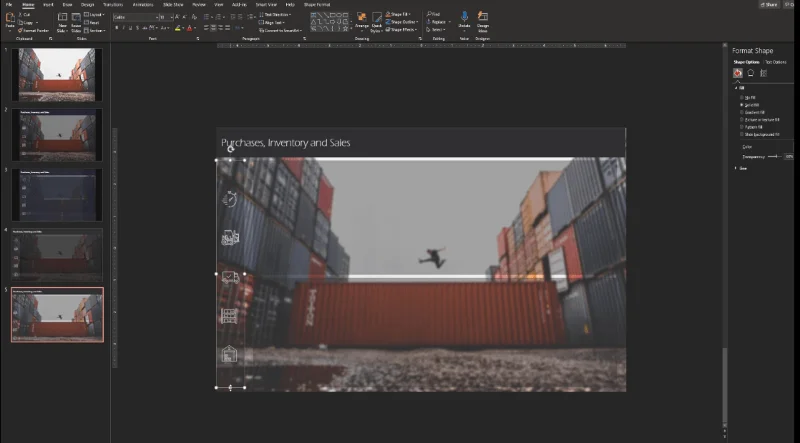
Task: Select the Solid fill radio button
Action: (742, 105)
